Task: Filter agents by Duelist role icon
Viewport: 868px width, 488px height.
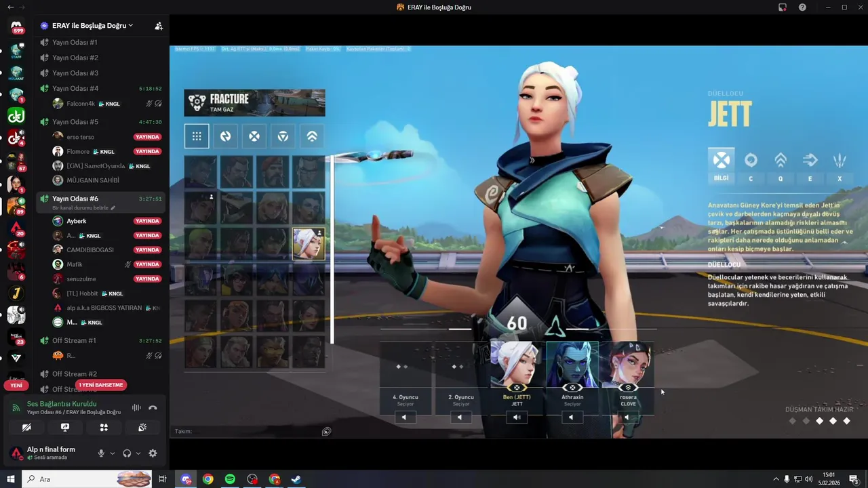Action: 254,136
